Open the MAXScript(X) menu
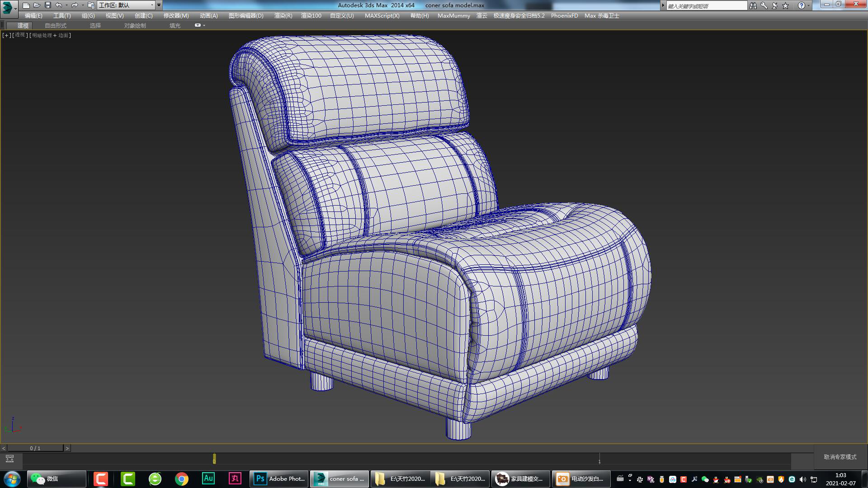The width and height of the screenshot is (868, 488). (x=381, y=15)
